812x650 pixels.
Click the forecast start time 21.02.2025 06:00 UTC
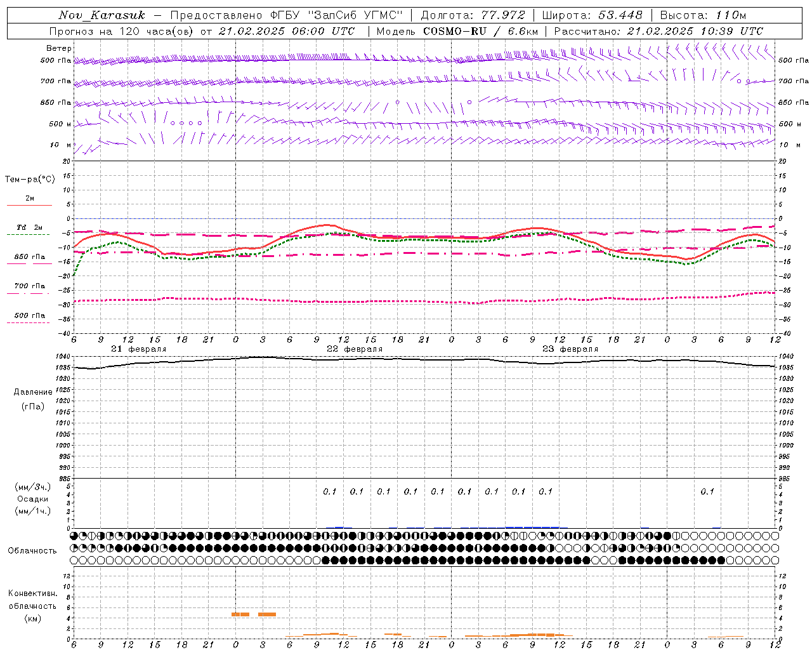287,31
